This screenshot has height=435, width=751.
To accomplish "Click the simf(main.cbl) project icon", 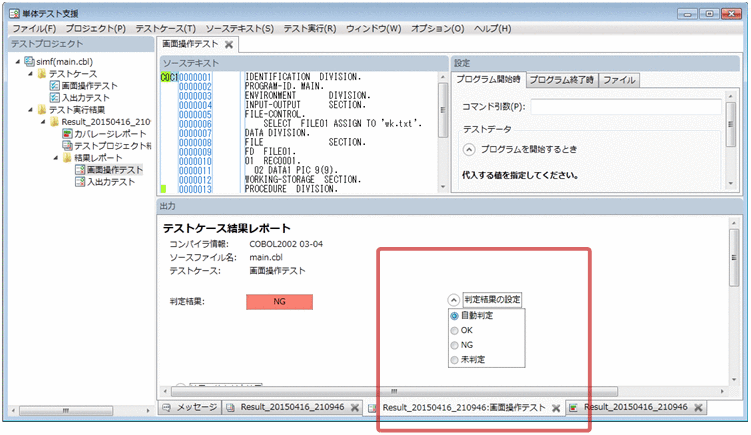I will (30, 61).
